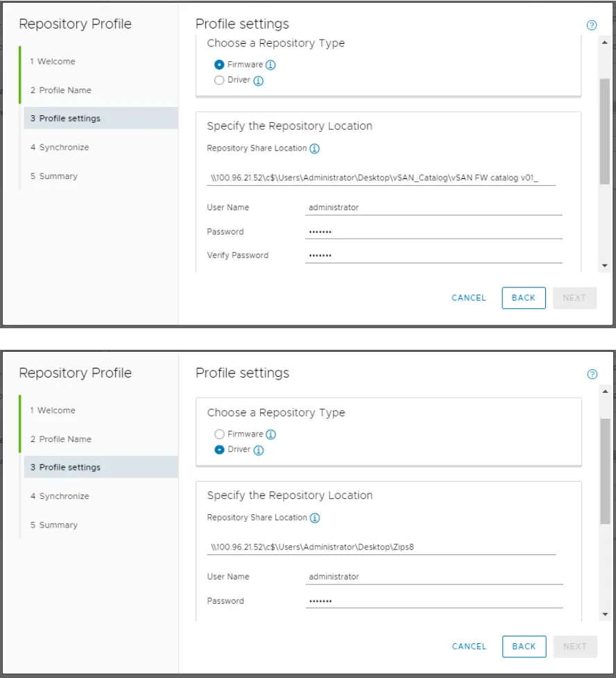Click help icon in upper Repository Profile dialog
The height and width of the screenshot is (678, 616).
coord(592,25)
